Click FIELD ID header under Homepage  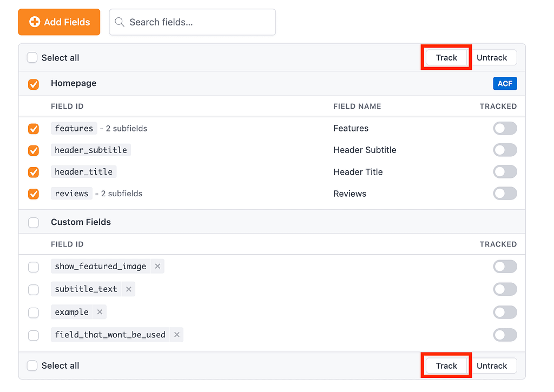tap(67, 107)
